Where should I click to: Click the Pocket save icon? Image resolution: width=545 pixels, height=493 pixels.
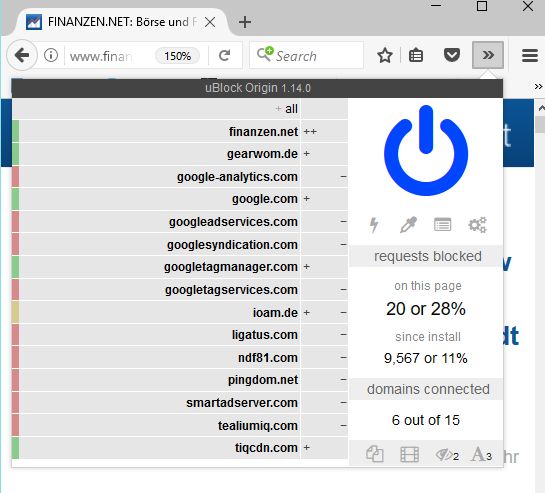[x=452, y=55]
